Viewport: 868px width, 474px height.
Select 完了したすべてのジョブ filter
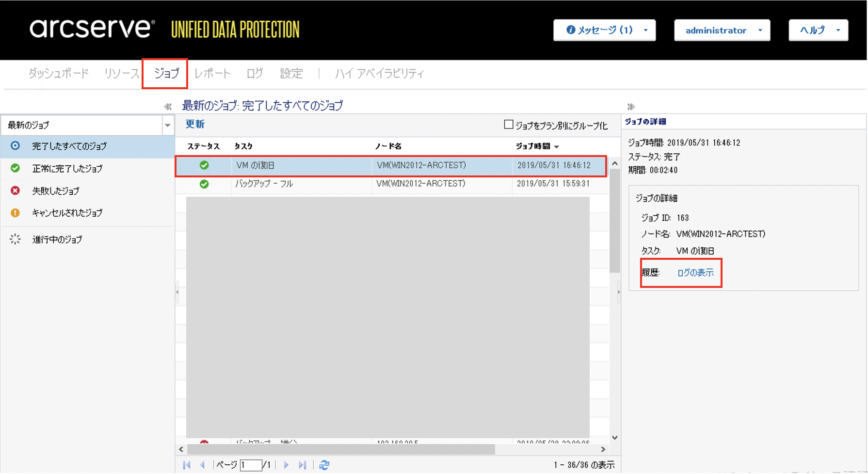tap(87, 146)
